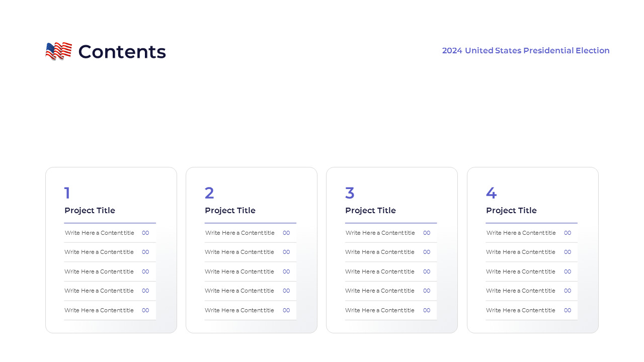Screen dimensions: 644x362
Task: Select the large number 2 on second card
Action: (209, 193)
